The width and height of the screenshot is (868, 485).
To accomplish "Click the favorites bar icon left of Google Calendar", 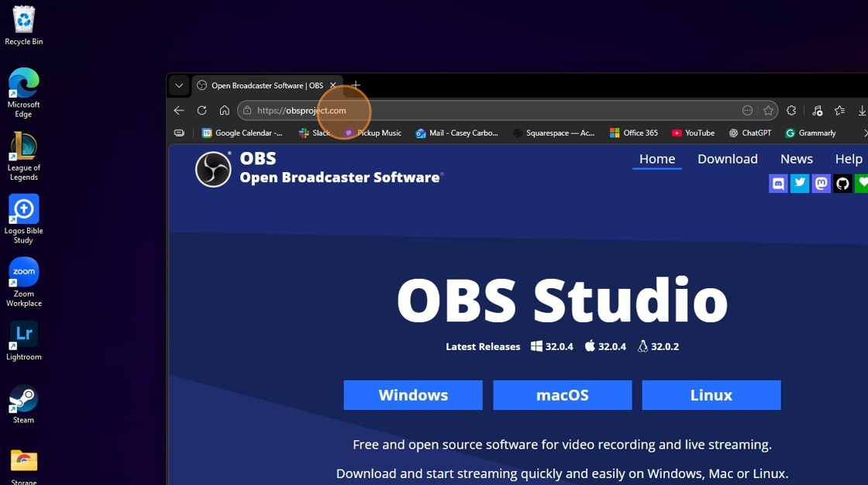I will coord(179,133).
